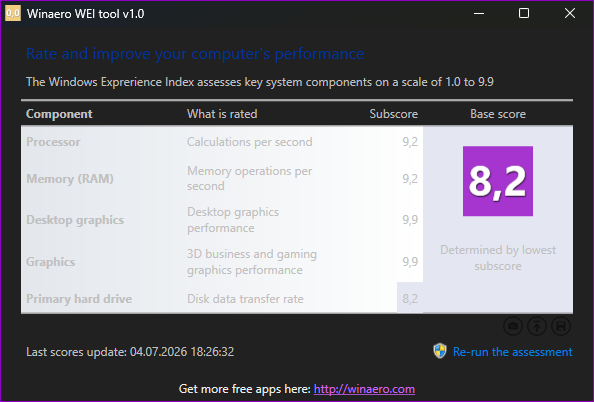The width and height of the screenshot is (594, 402).
Task: Click the Get more free apps here text
Action: pos(244,389)
